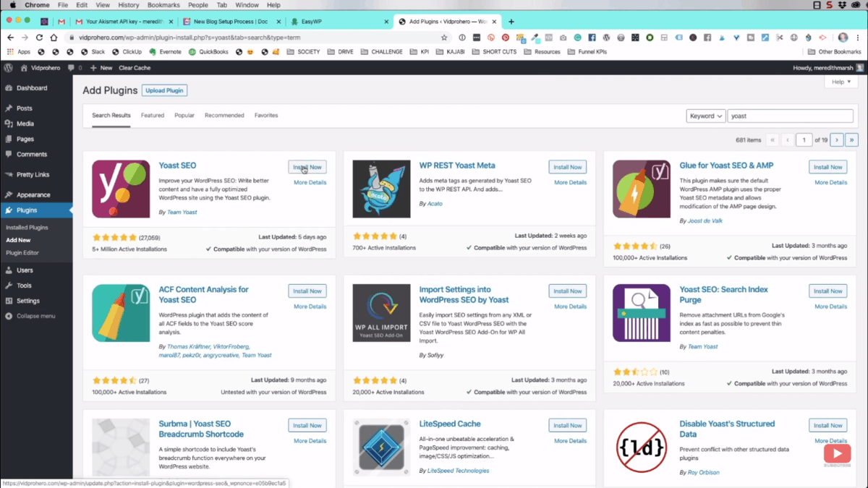This screenshot has width=868, height=488.
Task: Click the Facebook extension icon
Action: click(592, 36)
